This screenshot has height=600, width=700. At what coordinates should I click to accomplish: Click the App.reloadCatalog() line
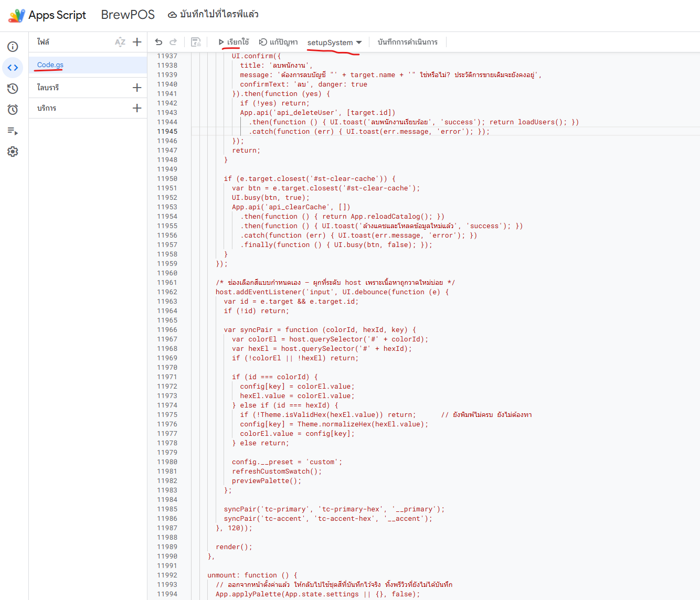[x=343, y=217]
